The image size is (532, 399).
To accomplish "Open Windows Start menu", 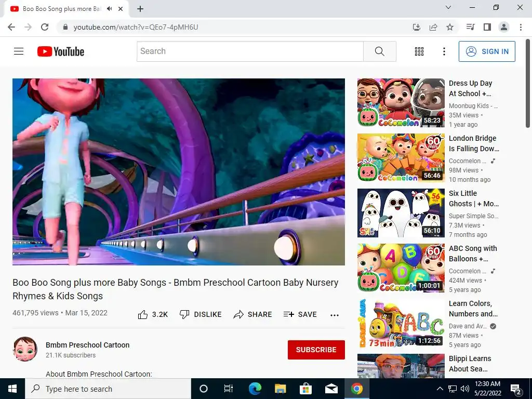I will [12, 389].
